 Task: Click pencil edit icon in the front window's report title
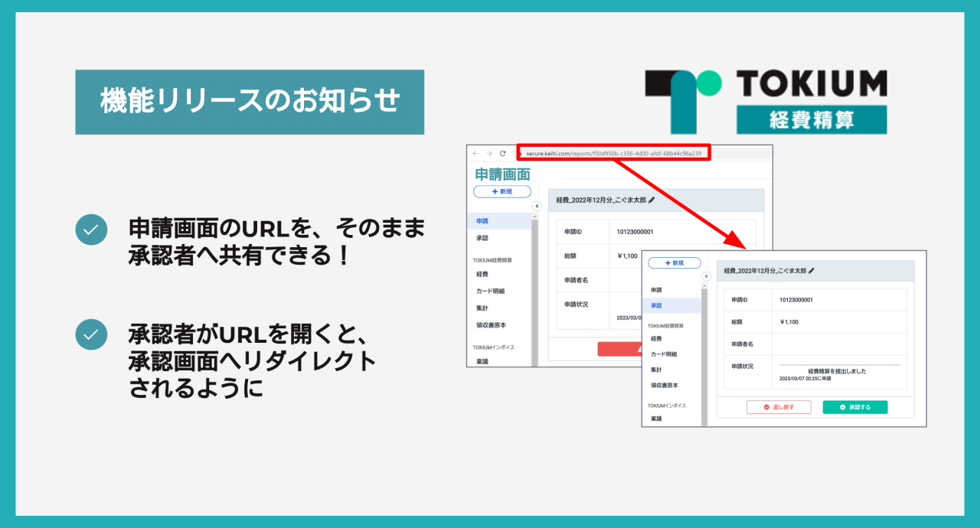(x=812, y=271)
